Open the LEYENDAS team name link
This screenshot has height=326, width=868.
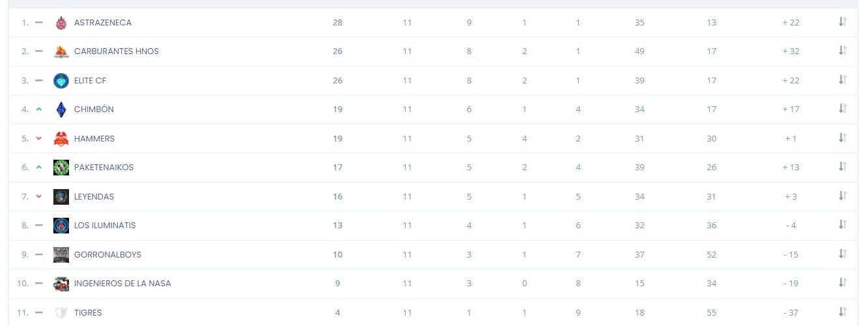click(x=94, y=197)
